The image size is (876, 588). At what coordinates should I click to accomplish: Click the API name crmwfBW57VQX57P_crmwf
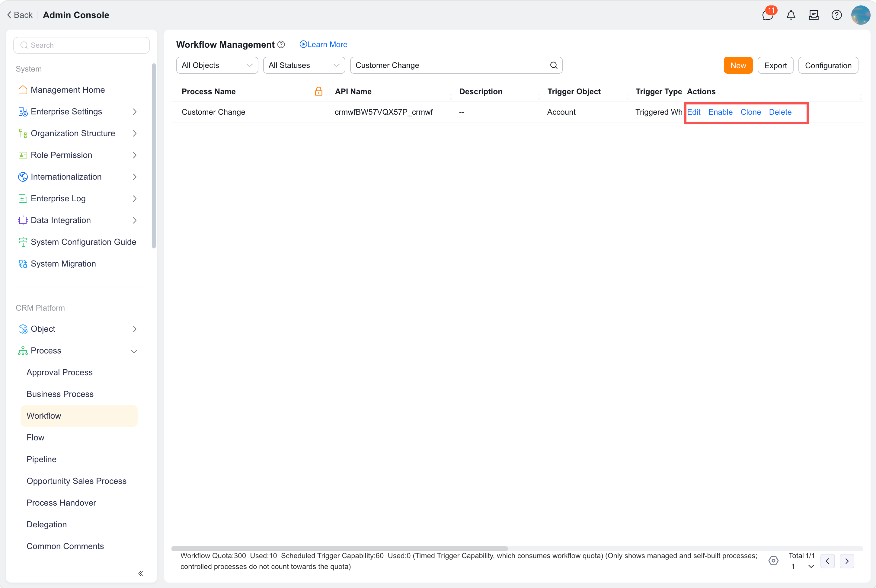pos(384,112)
